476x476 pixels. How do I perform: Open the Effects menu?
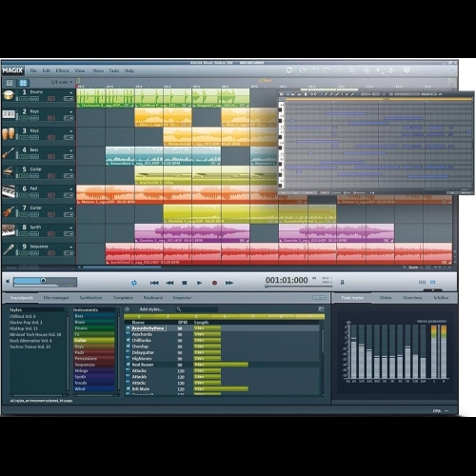coord(62,70)
